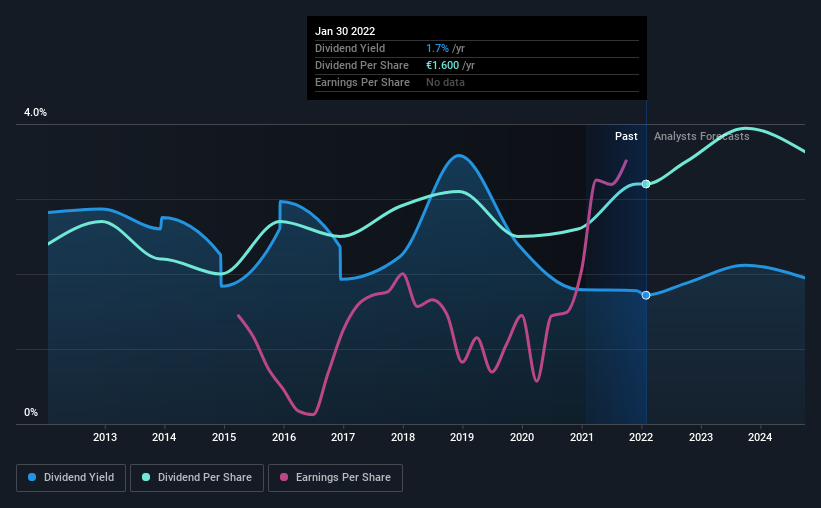This screenshot has width=821, height=508.
Task: Toggle the Earnings Per Share legend button
Action: pyautogui.click(x=335, y=478)
